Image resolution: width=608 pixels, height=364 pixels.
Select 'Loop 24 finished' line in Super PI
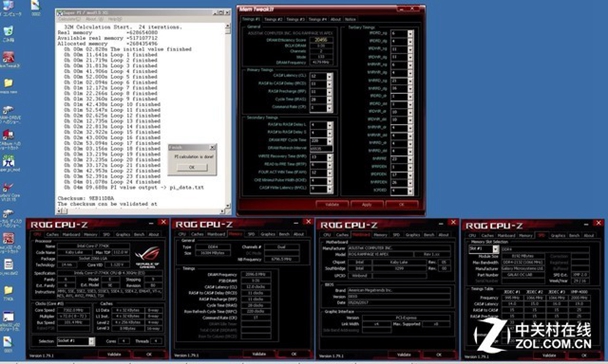pos(111,182)
